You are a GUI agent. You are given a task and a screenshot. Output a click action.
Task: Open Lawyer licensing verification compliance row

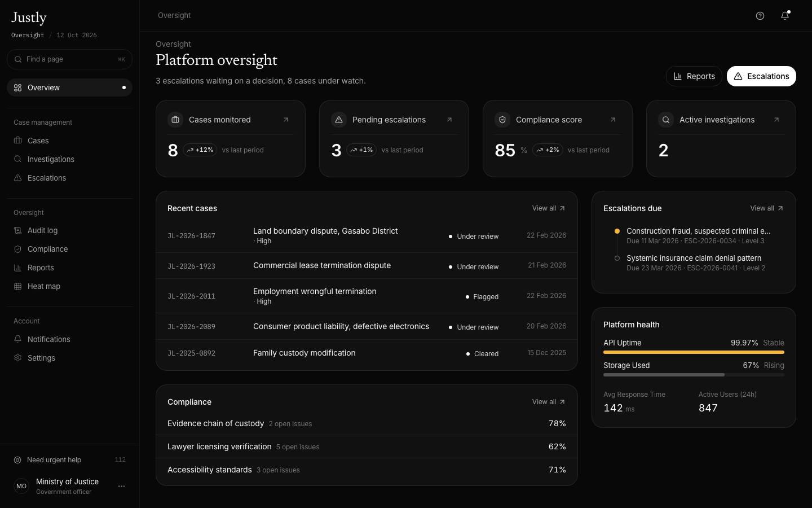point(367,446)
